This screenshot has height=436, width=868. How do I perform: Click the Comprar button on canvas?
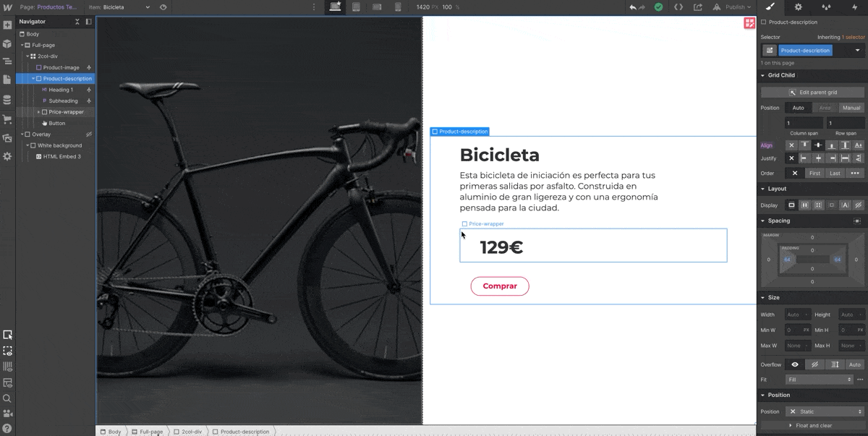point(500,286)
